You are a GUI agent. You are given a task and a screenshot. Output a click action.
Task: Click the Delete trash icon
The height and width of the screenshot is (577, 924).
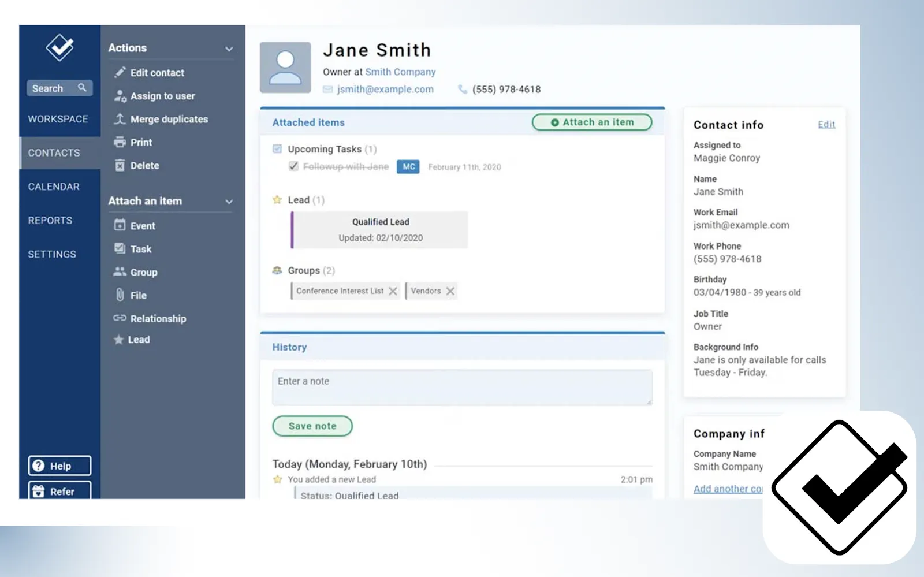(x=120, y=166)
